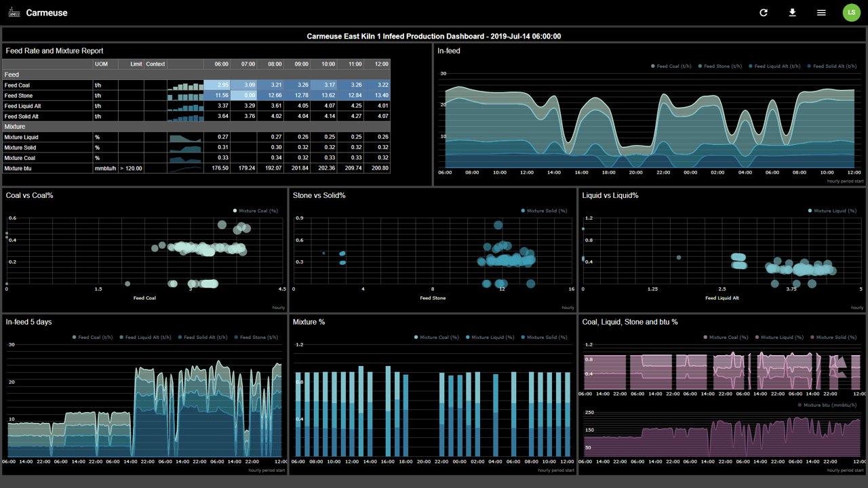Toggle Feed Stone (t/h) in the In-feed legend
The height and width of the screenshot is (488, 868).
pos(720,66)
